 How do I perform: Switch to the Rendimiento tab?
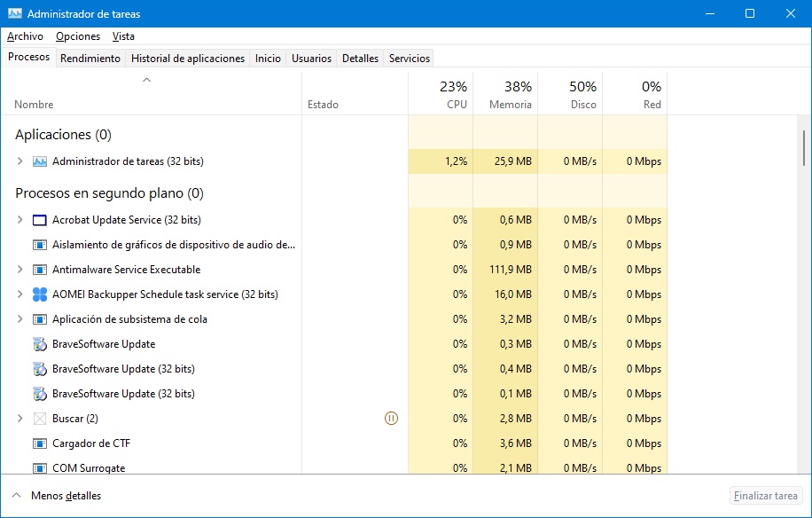(x=90, y=59)
